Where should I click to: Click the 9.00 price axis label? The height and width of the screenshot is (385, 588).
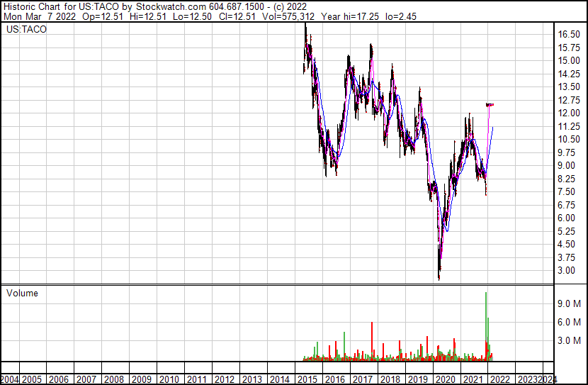coord(567,165)
